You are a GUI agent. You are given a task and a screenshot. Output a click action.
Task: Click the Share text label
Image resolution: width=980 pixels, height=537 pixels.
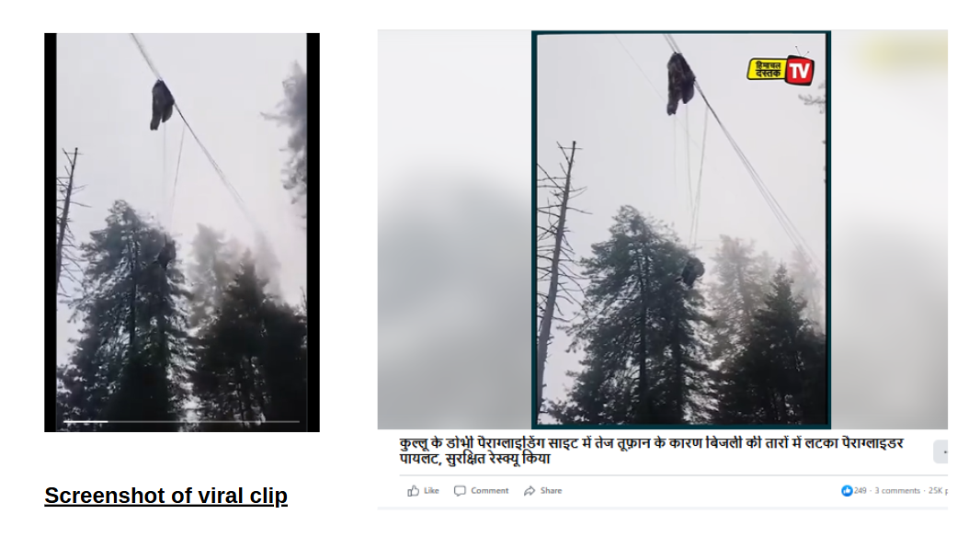click(551, 491)
